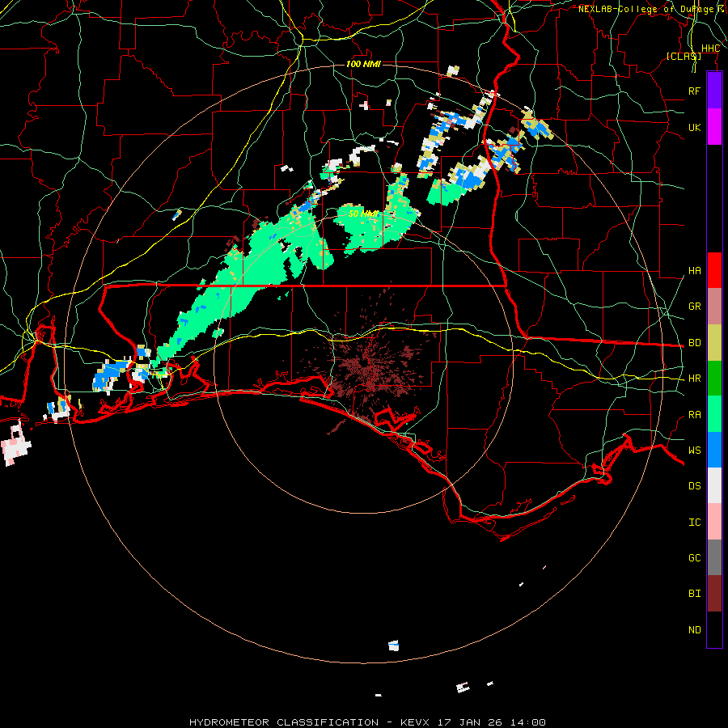Click the BD legend label

click(694, 343)
